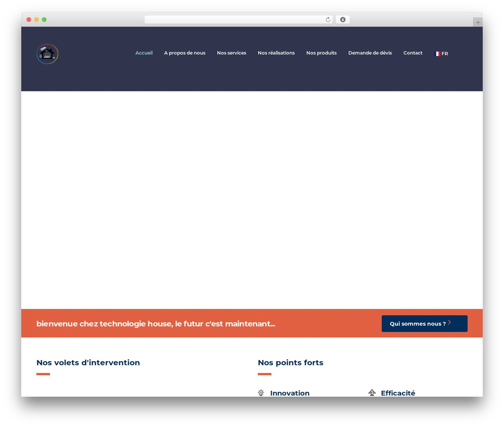The height and width of the screenshot is (427, 504).
Task: Open the Accueil menu item
Action: [x=144, y=53]
